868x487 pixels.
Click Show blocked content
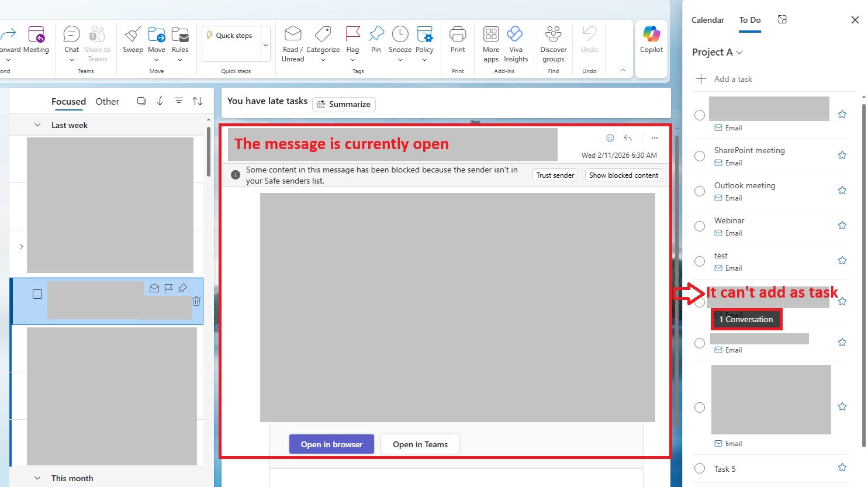coord(624,175)
